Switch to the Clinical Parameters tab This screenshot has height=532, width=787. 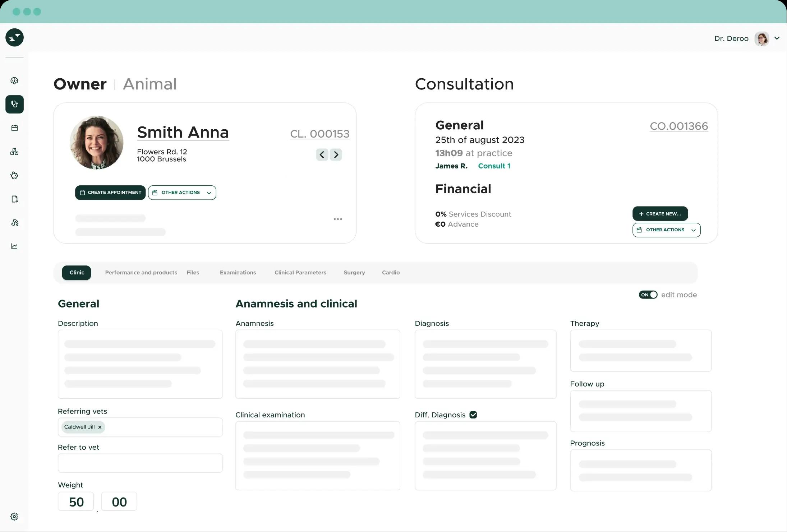point(300,273)
